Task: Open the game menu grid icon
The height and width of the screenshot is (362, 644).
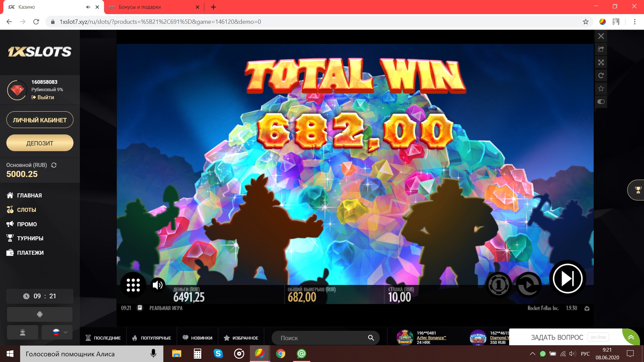Action: [x=133, y=285]
